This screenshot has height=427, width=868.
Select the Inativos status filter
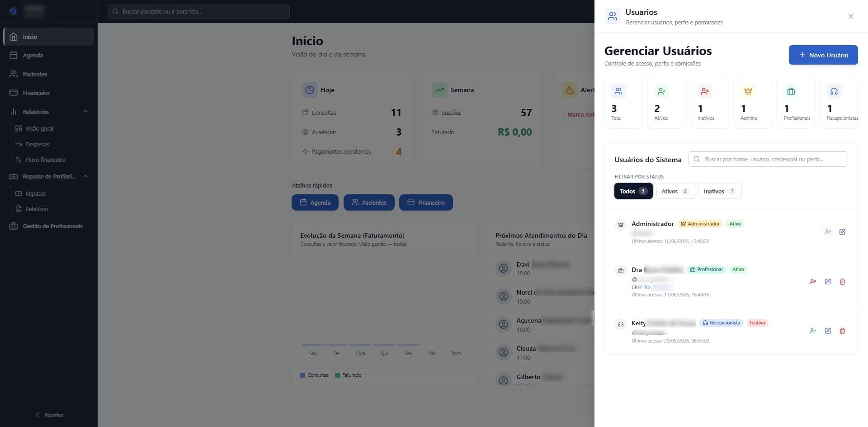point(720,191)
